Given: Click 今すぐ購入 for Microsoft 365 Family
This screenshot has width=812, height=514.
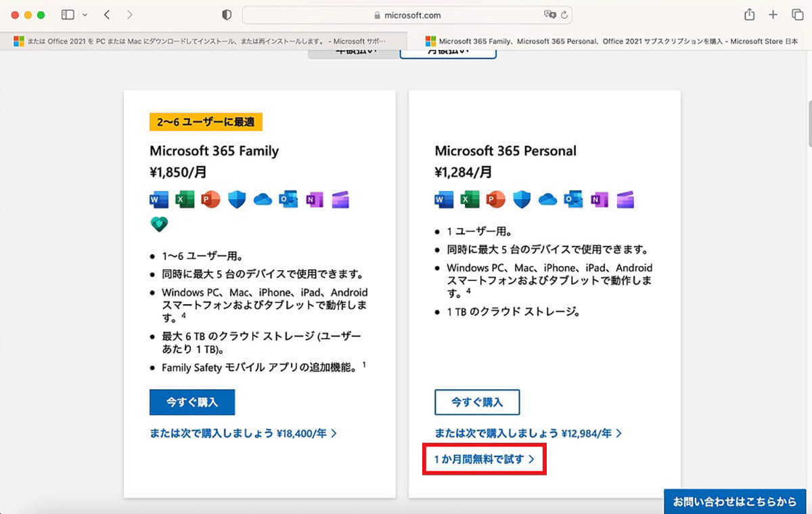Looking at the screenshot, I should click(x=192, y=402).
